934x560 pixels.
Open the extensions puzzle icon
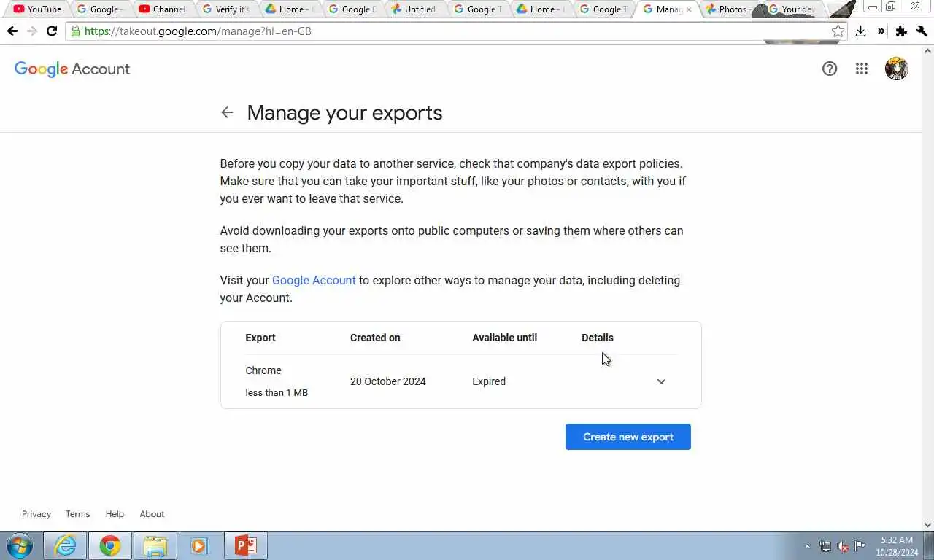[x=901, y=31]
